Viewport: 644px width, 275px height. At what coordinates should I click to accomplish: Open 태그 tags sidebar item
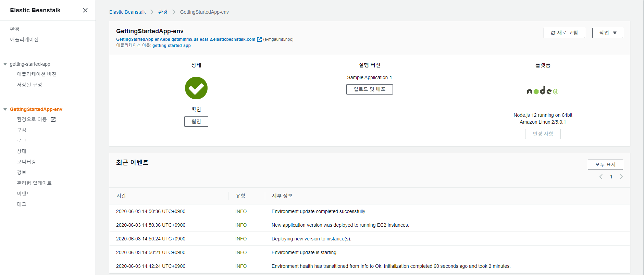22,204
